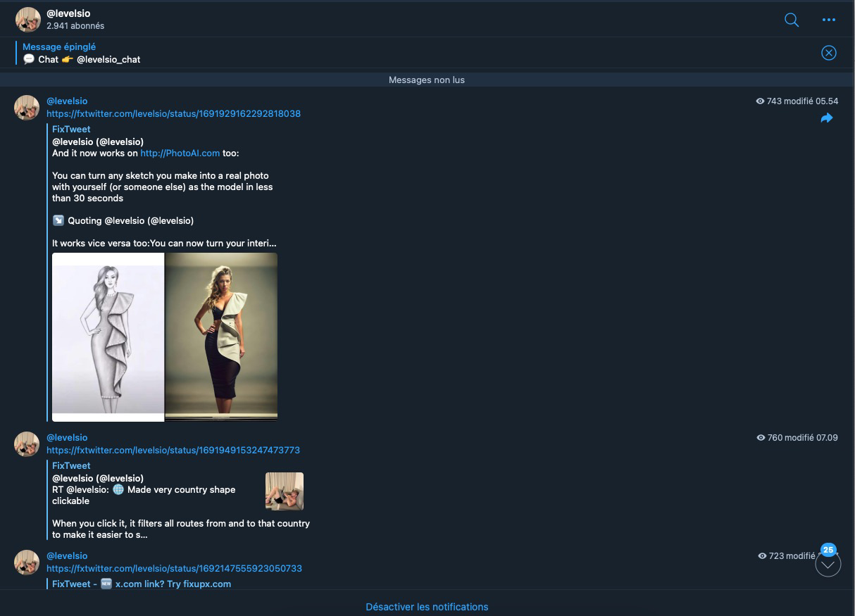The height and width of the screenshot is (616, 855).
Task: Open fxtwitter link ending 1691949153247473773
Action: click(x=173, y=450)
